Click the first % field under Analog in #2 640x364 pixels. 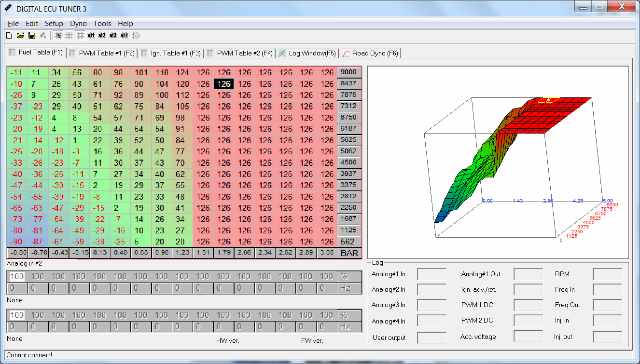click(x=17, y=277)
